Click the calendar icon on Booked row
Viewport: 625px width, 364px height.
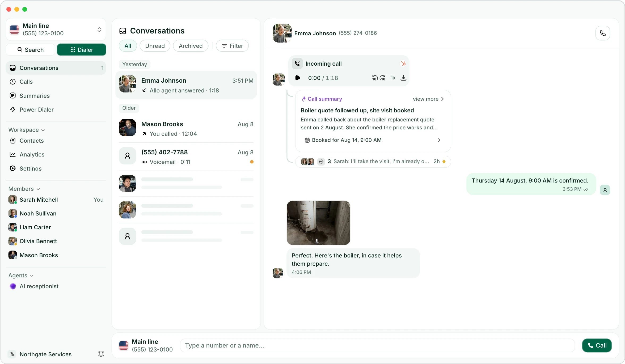coord(307,140)
